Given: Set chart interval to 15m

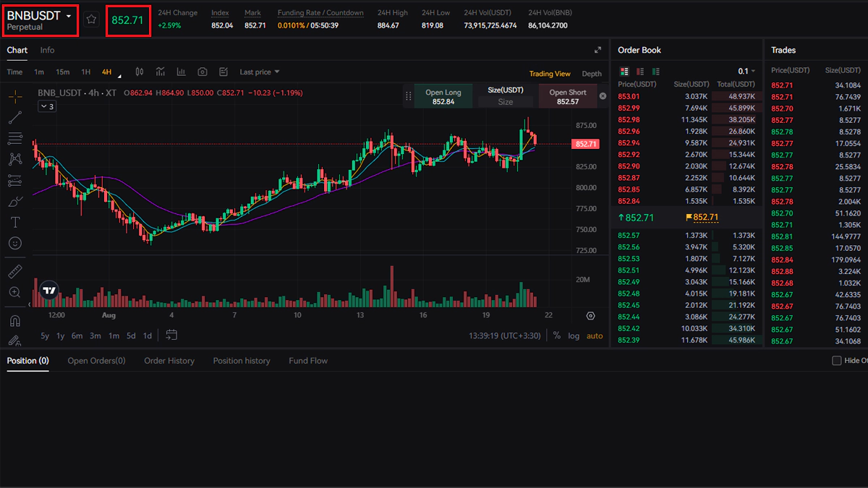Looking at the screenshot, I should pos(63,72).
